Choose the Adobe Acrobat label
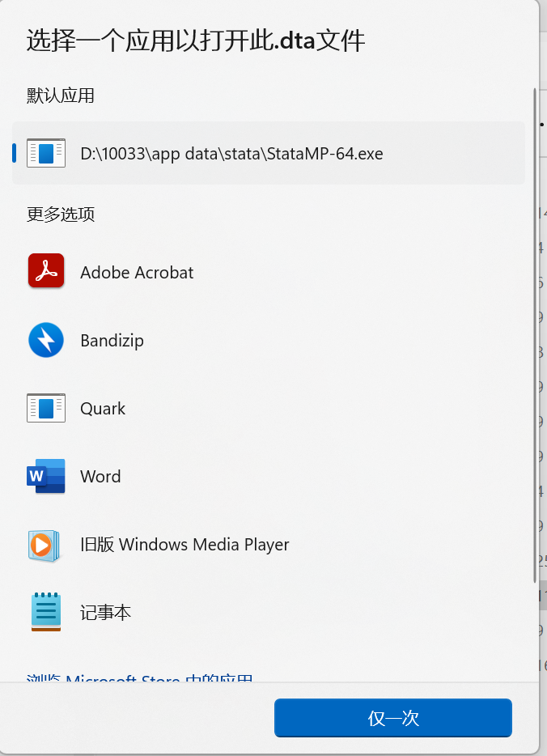 pos(137,273)
